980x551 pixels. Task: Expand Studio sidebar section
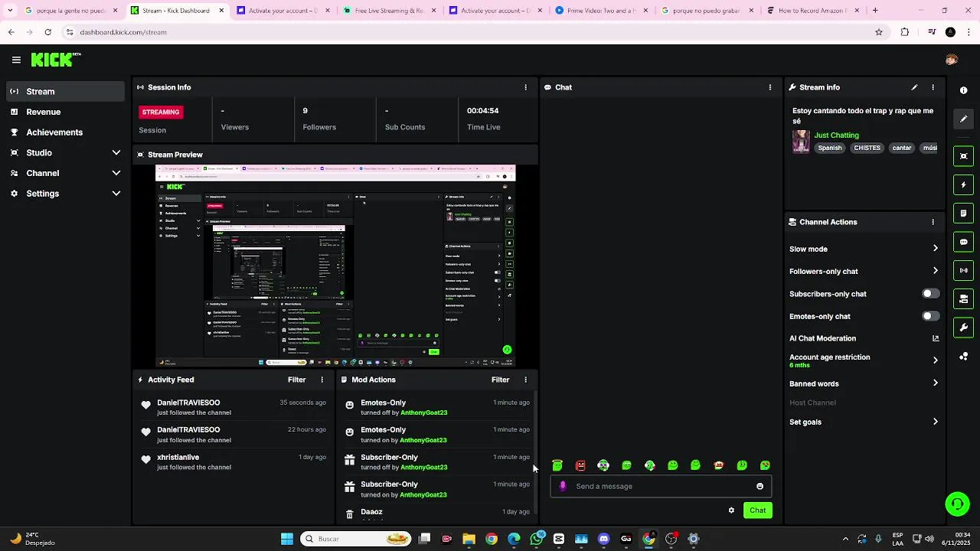tap(116, 153)
